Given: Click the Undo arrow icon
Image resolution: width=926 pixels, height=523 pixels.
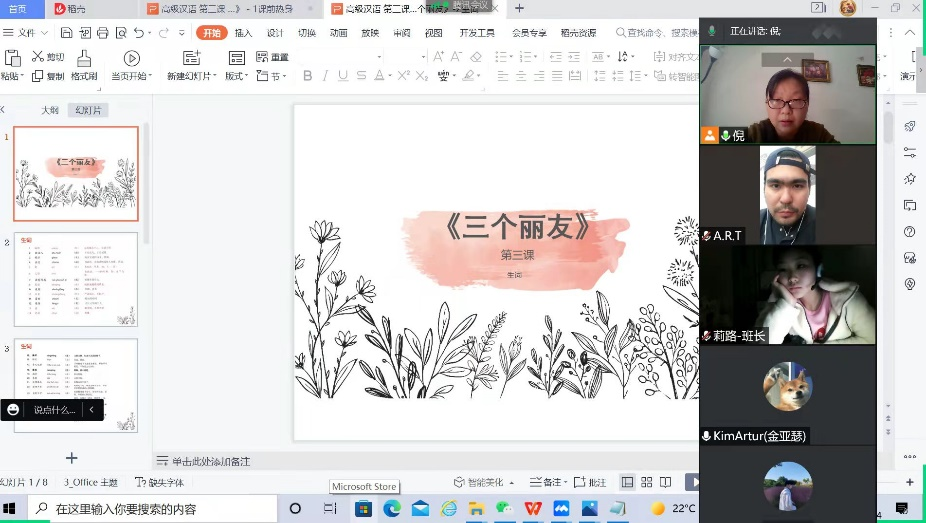Looking at the screenshot, I should tap(138, 33).
